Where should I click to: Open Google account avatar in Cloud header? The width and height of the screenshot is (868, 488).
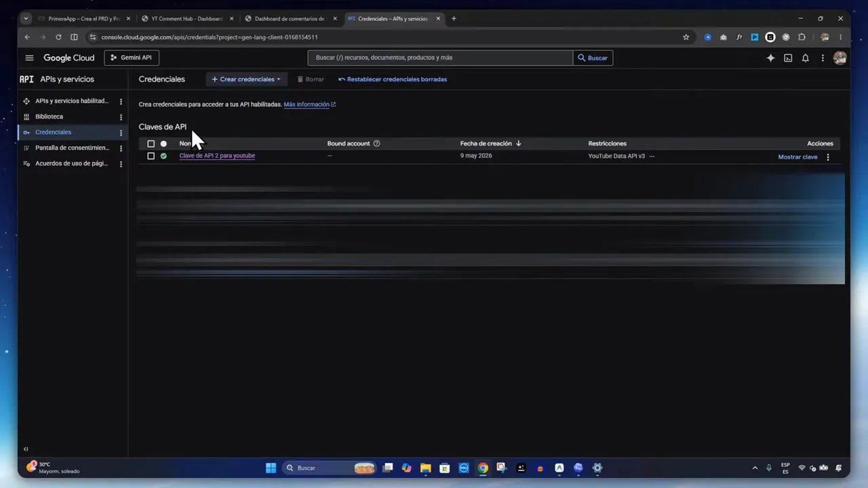click(840, 58)
